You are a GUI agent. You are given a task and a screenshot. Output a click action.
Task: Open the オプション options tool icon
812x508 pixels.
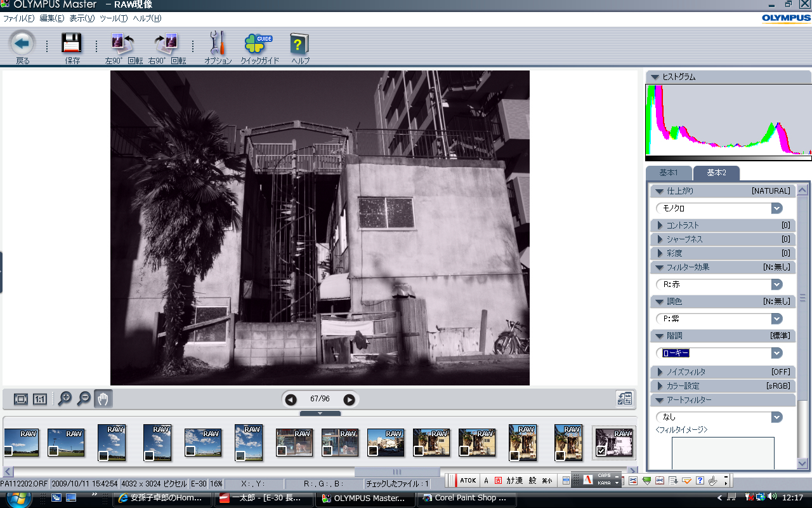tap(218, 44)
